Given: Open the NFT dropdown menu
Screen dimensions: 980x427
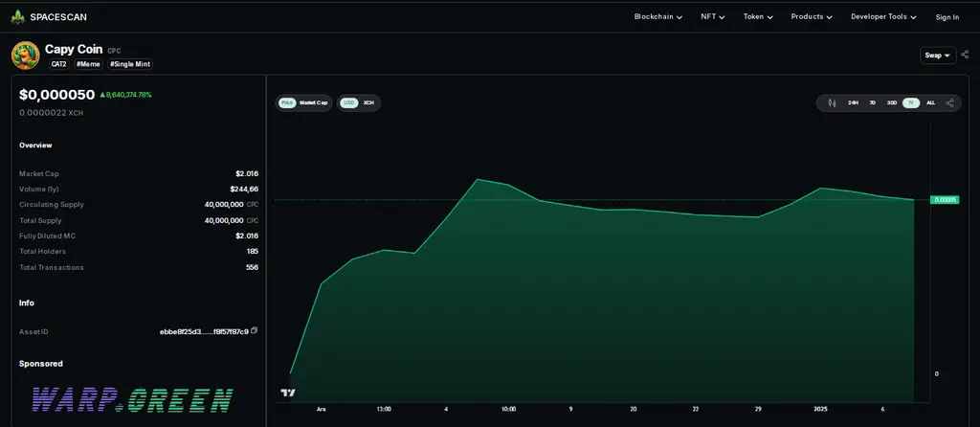Looking at the screenshot, I should pos(712,17).
